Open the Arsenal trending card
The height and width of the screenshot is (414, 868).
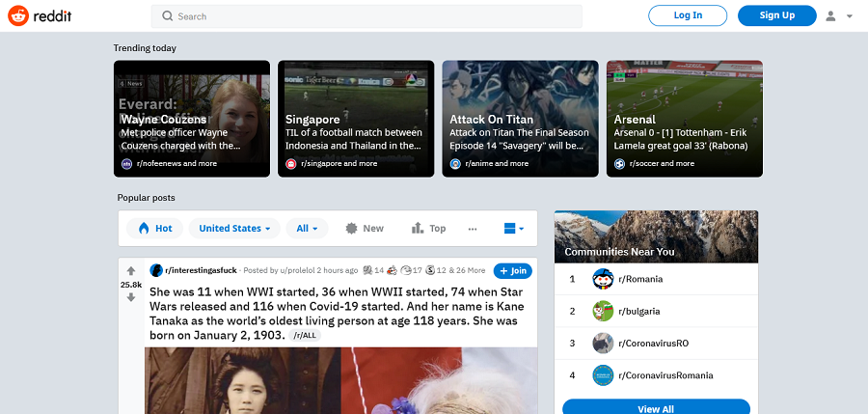pos(685,119)
